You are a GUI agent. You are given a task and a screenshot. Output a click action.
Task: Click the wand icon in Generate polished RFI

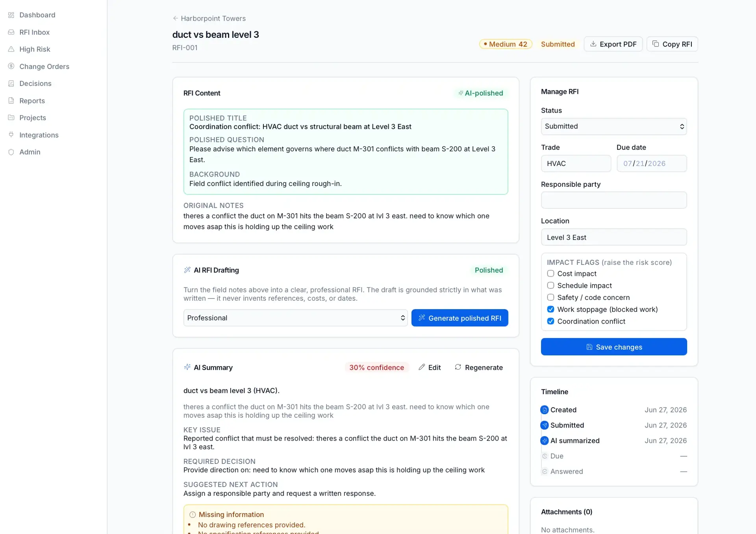422,318
